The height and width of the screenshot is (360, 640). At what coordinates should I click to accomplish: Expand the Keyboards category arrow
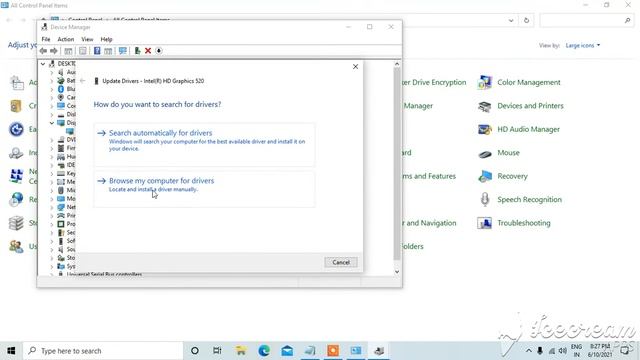pyautogui.click(x=51, y=173)
